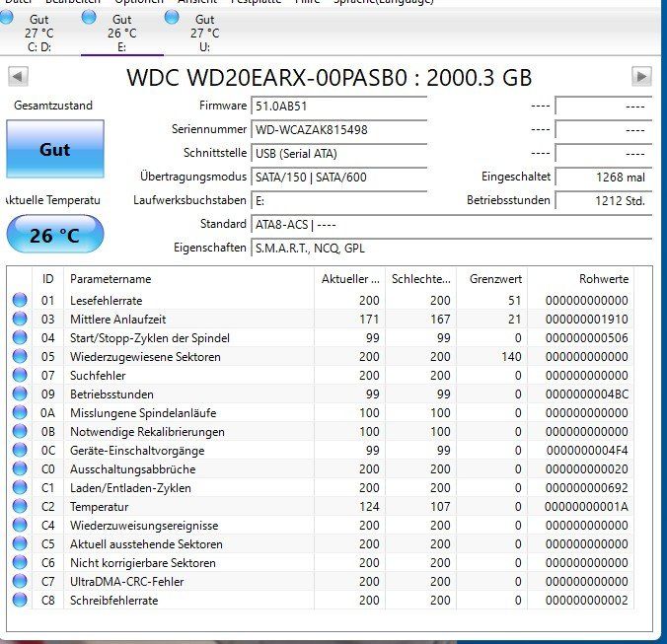This screenshot has width=667, height=644.
Task: Go to previous disk with left arrow
Action: 18,77
